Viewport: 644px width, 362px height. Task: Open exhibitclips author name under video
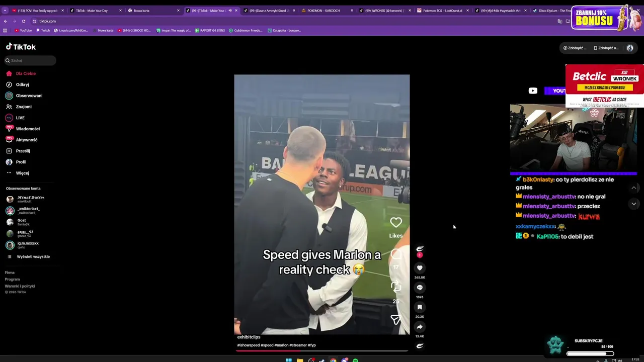pos(249,337)
